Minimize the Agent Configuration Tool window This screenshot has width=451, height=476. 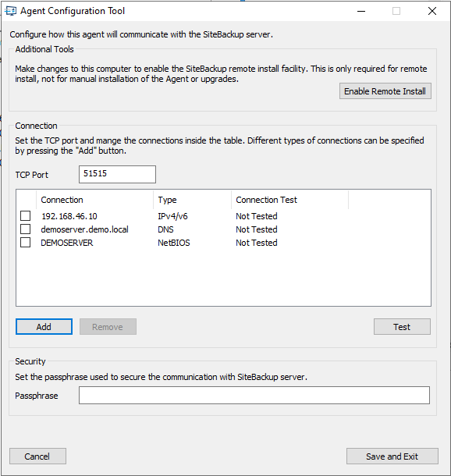[x=361, y=11]
